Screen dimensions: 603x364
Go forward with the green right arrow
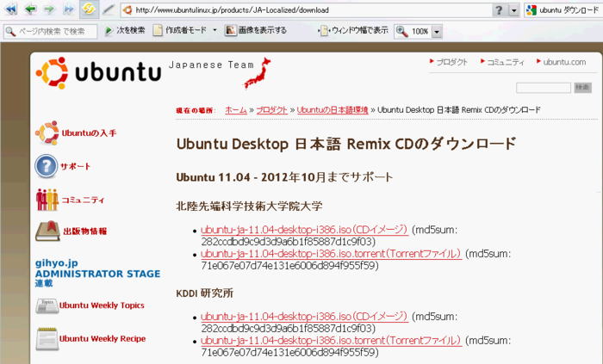click(x=49, y=9)
